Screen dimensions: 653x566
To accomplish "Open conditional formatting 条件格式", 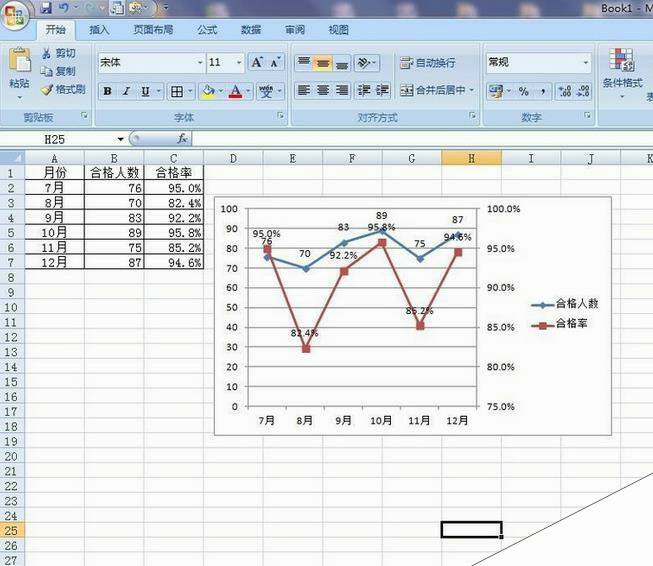I will point(622,73).
